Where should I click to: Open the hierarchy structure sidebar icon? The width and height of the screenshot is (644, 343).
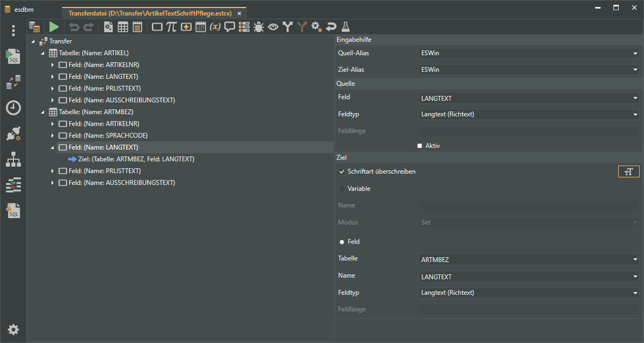pos(13,159)
